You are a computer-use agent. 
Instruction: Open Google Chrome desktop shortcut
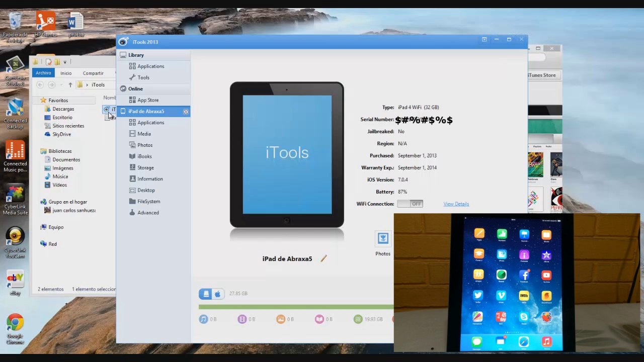tap(15, 329)
